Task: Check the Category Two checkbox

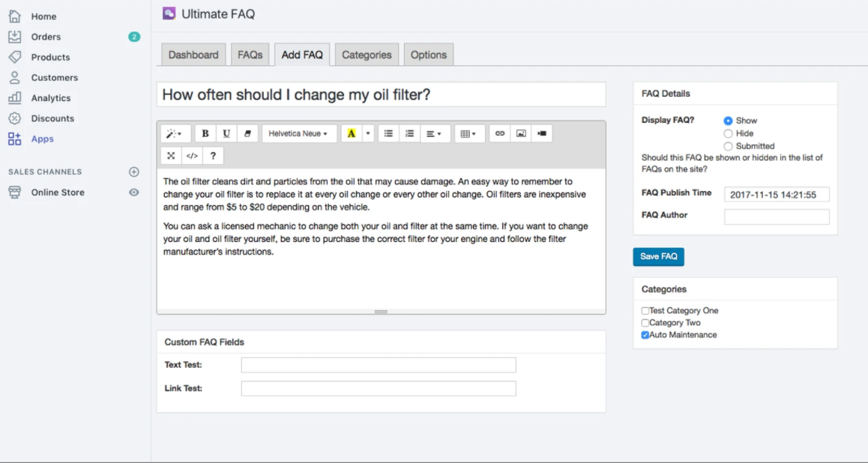Action: (x=645, y=323)
